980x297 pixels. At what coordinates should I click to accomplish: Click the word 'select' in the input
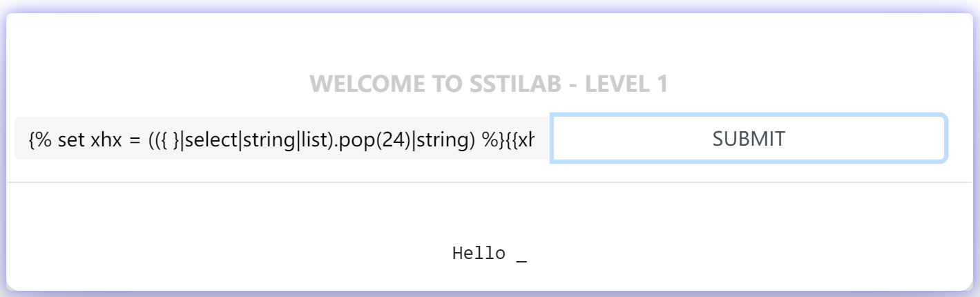point(209,140)
